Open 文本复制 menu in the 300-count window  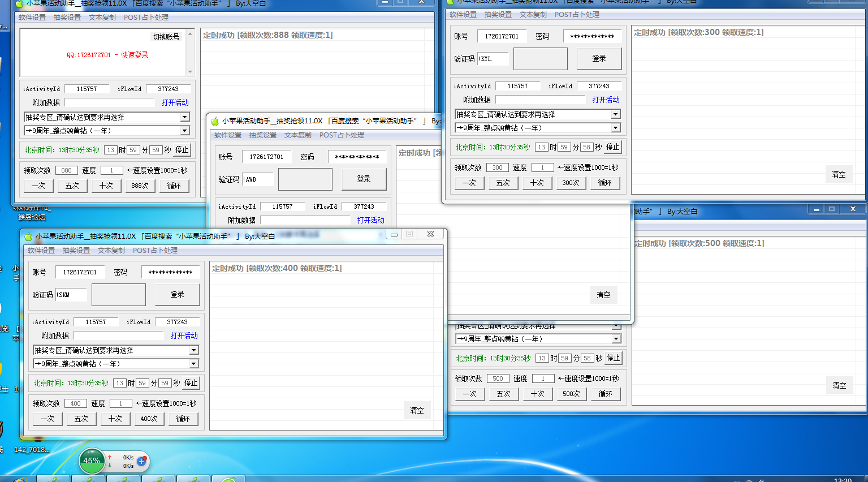coord(533,15)
